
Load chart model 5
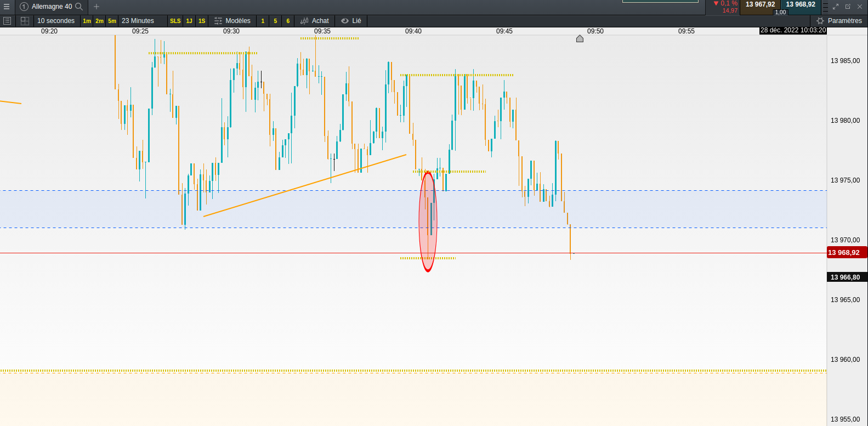[x=275, y=21]
